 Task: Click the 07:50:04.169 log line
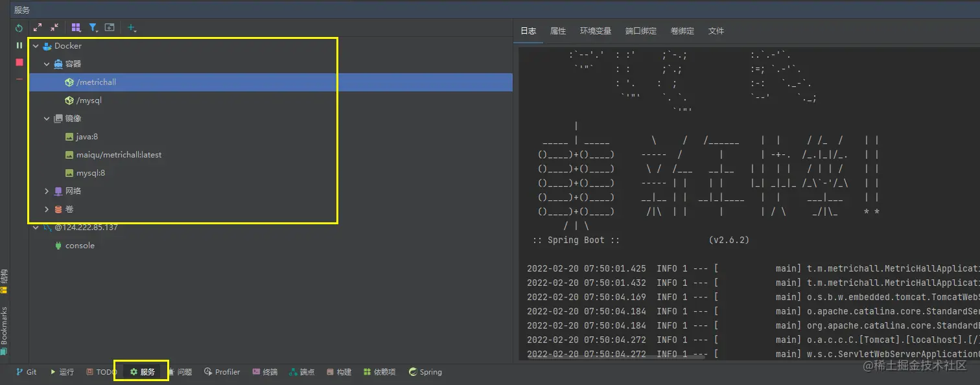point(753,297)
